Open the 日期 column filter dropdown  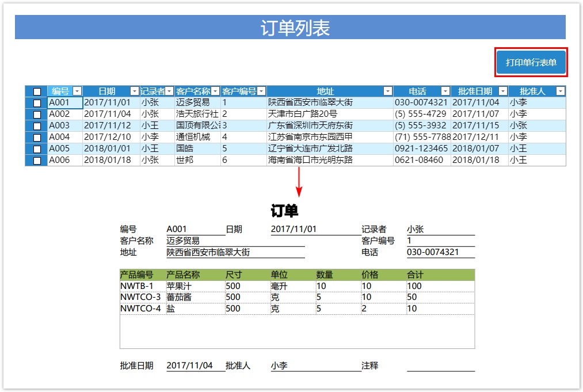(135, 91)
